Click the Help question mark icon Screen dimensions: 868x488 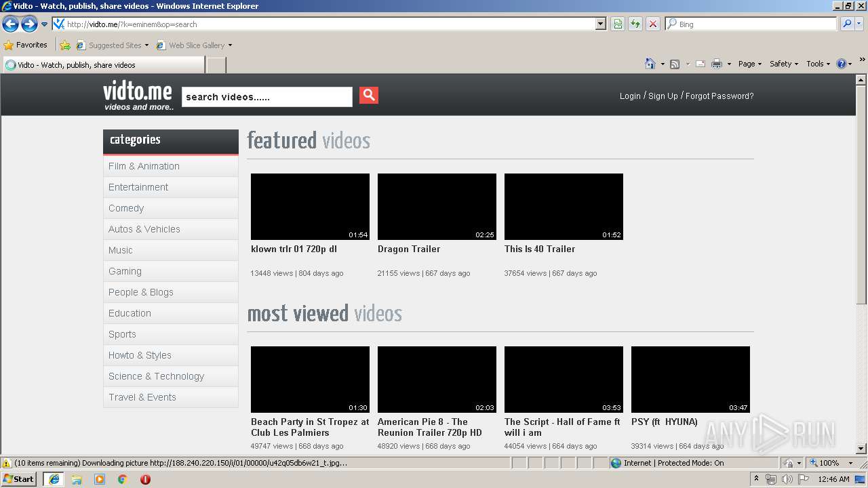(x=842, y=64)
